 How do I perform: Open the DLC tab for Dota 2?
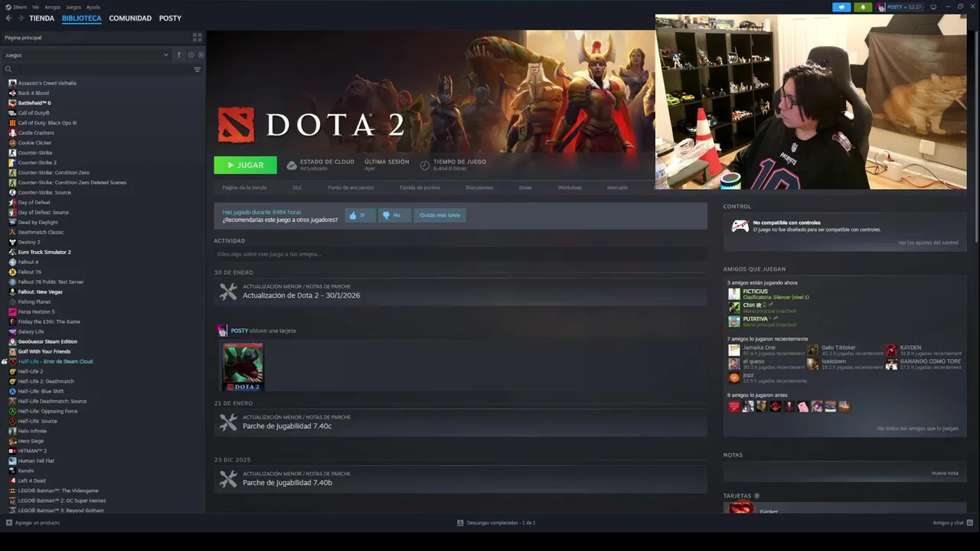297,187
